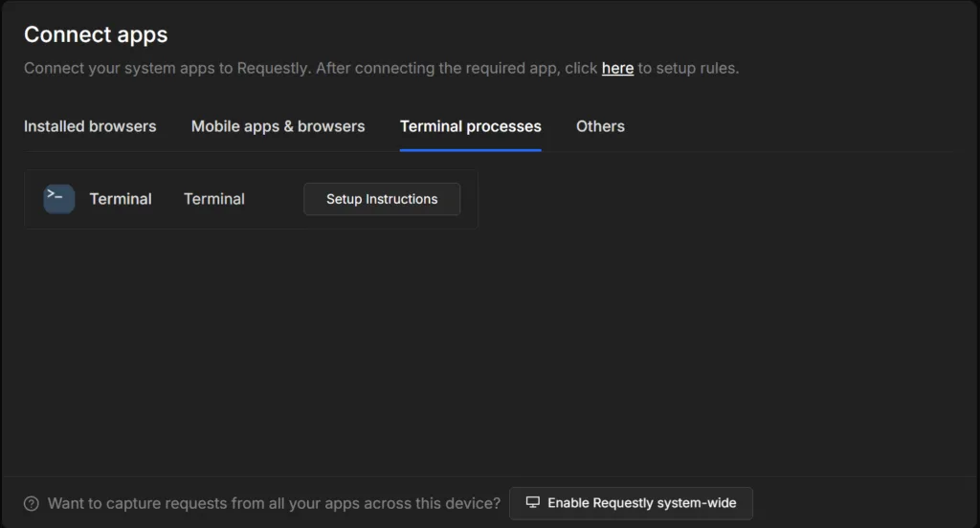Click the blue underline under Terminal processes
This screenshot has height=528, width=980.
click(471, 150)
